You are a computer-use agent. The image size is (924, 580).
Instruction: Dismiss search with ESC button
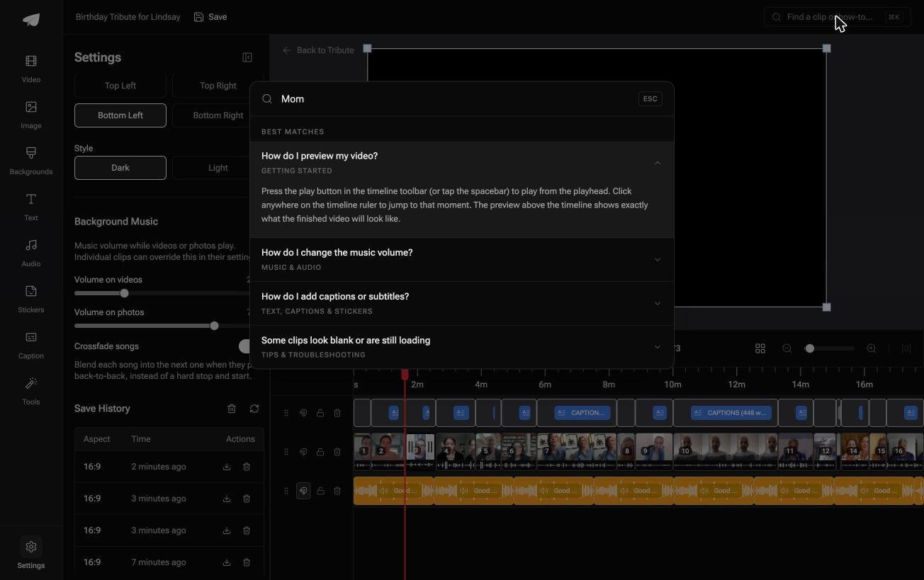point(650,99)
